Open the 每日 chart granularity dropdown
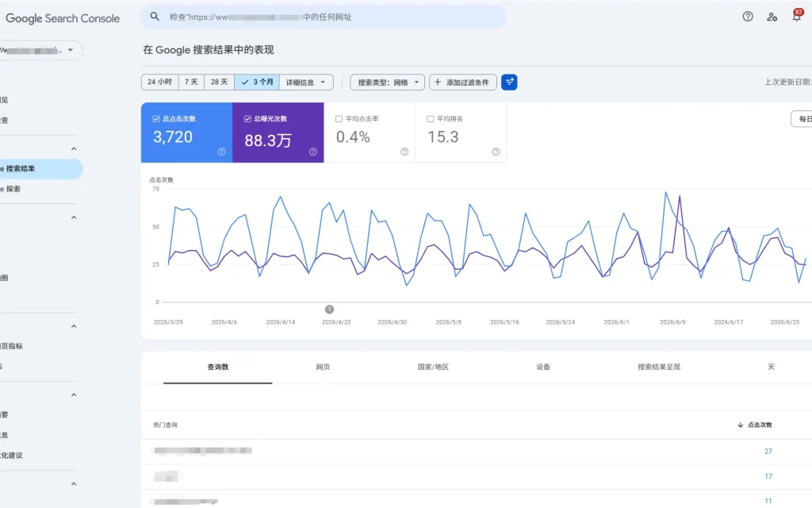812x508 pixels. point(802,119)
